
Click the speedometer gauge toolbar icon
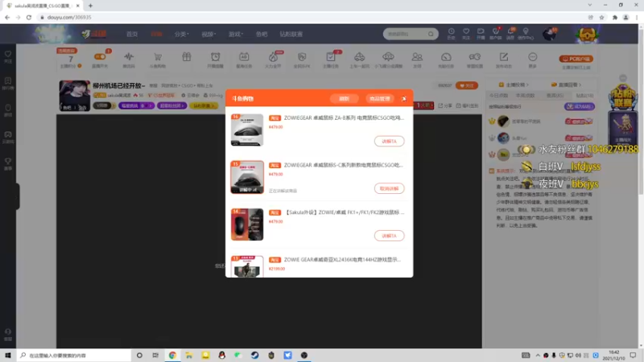[x=446, y=57]
